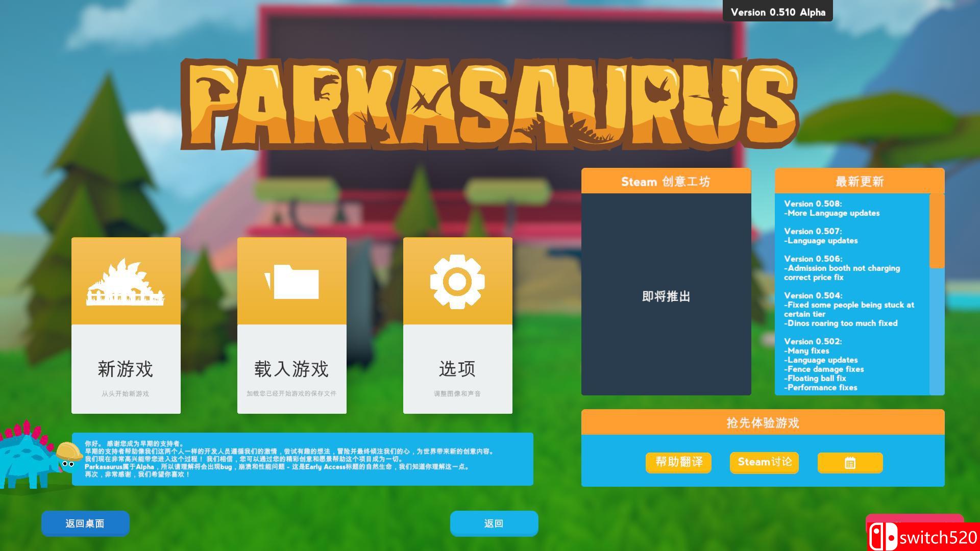Image resolution: width=980 pixels, height=551 pixels.
Task: Click the Version 0.510 Alpha label
Action: click(x=777, y=12)
